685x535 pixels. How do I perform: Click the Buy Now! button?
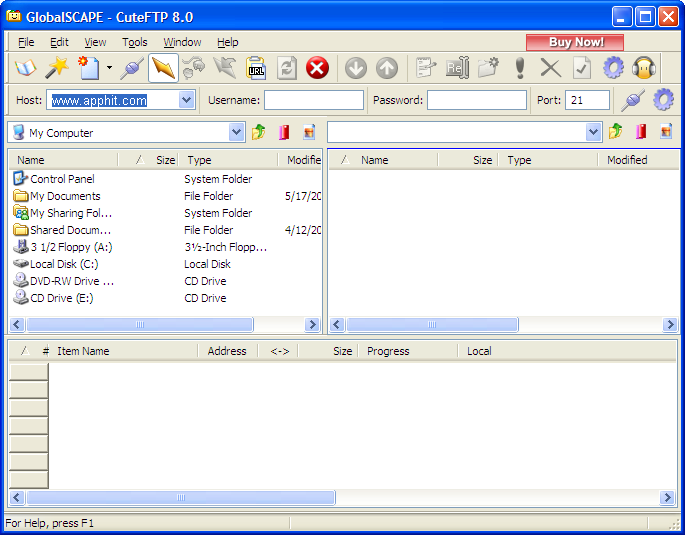click(575, 43)
